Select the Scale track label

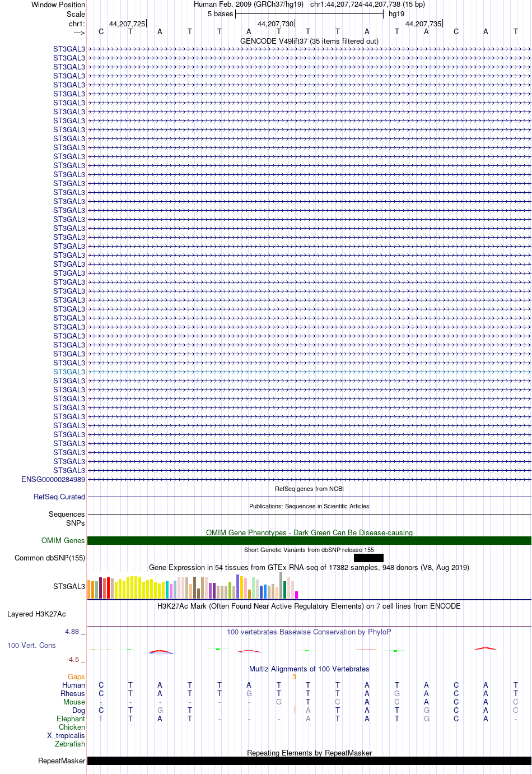coord(76,14)
